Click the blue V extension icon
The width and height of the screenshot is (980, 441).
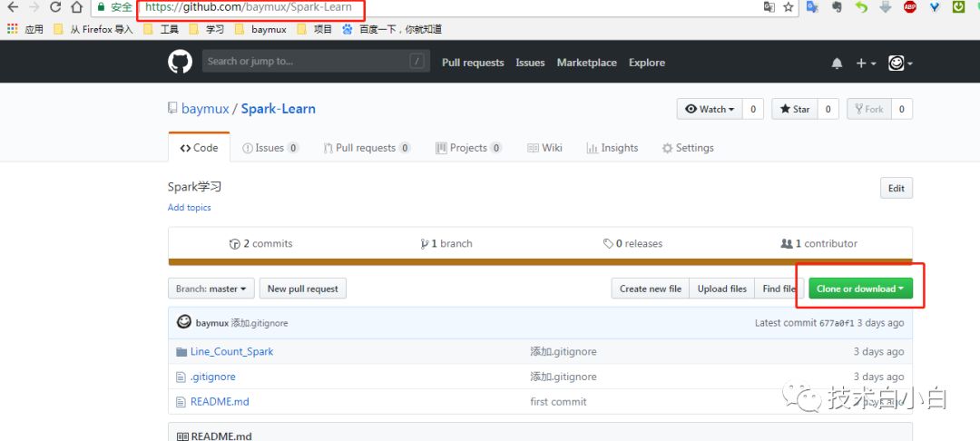pos(935,7)
